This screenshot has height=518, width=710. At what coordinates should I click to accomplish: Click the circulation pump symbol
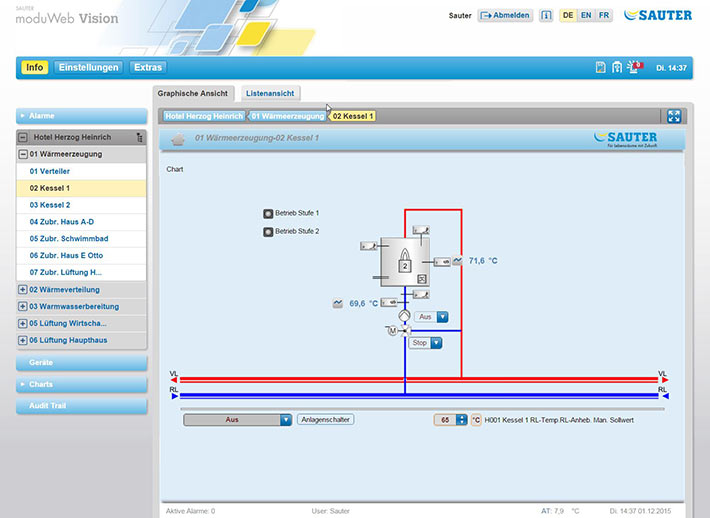(x=404, y=316)
